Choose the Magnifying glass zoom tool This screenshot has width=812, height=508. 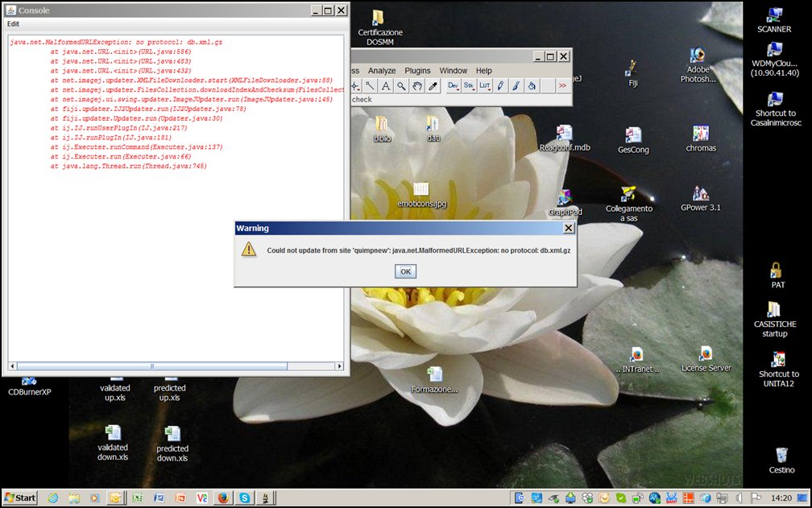[x=401, y=85]
